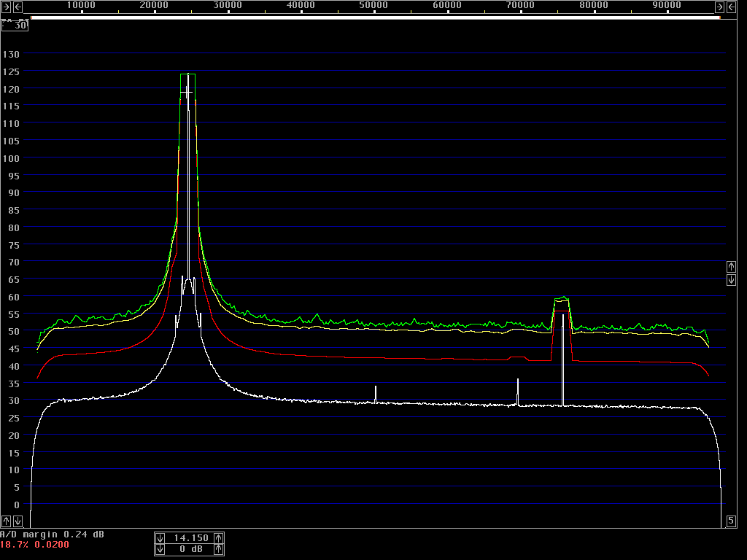Decrease the 14.150 frequency with its down arrow
747x560 pixels.
[x=160, y=538]
